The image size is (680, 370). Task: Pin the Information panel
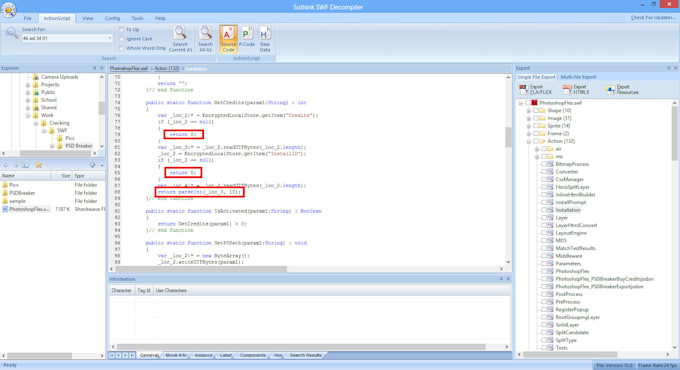[501, 279]
